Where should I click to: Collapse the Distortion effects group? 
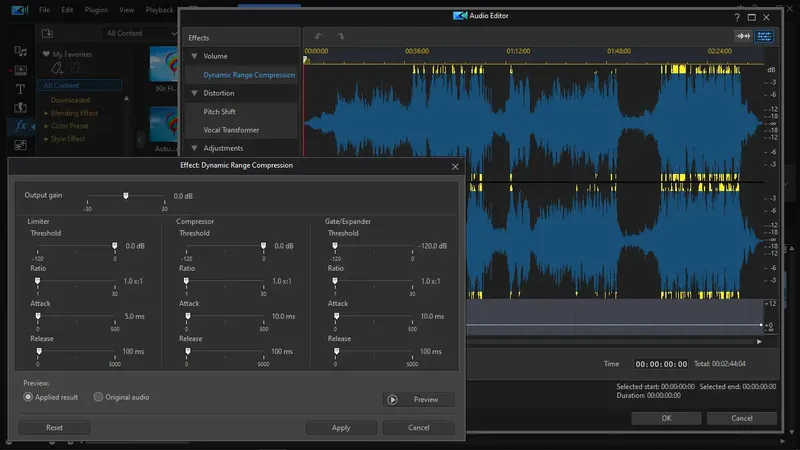click(194, 93)
